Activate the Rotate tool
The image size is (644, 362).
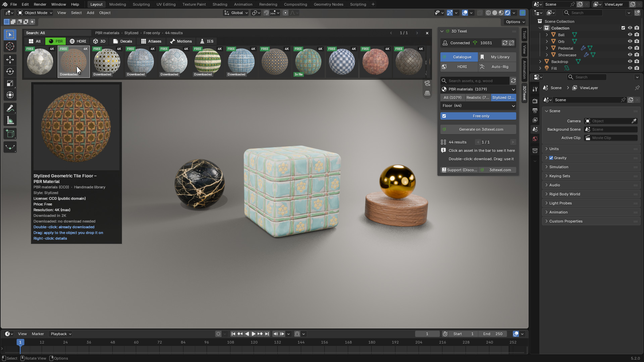pyautogui.click(x=10, y=71)
